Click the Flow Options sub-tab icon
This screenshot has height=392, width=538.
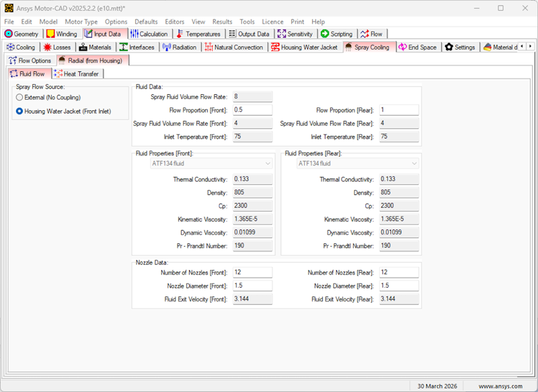click(x=13, y=61)
